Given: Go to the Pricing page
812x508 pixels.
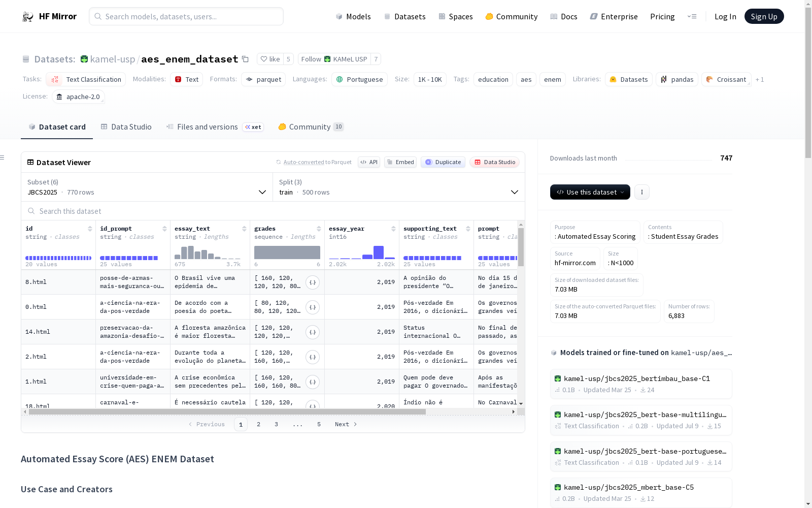Looking at the screenshot, I should click(x=662, y=16).
